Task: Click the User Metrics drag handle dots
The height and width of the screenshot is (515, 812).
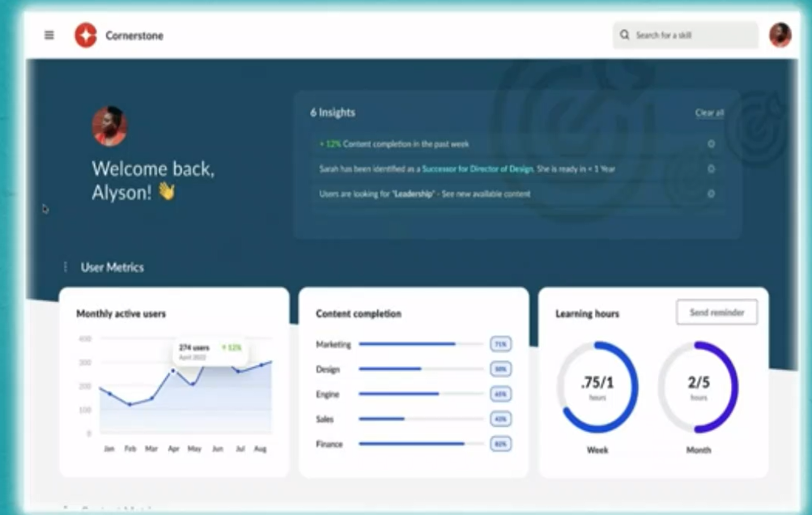Action: click(66, 267)
